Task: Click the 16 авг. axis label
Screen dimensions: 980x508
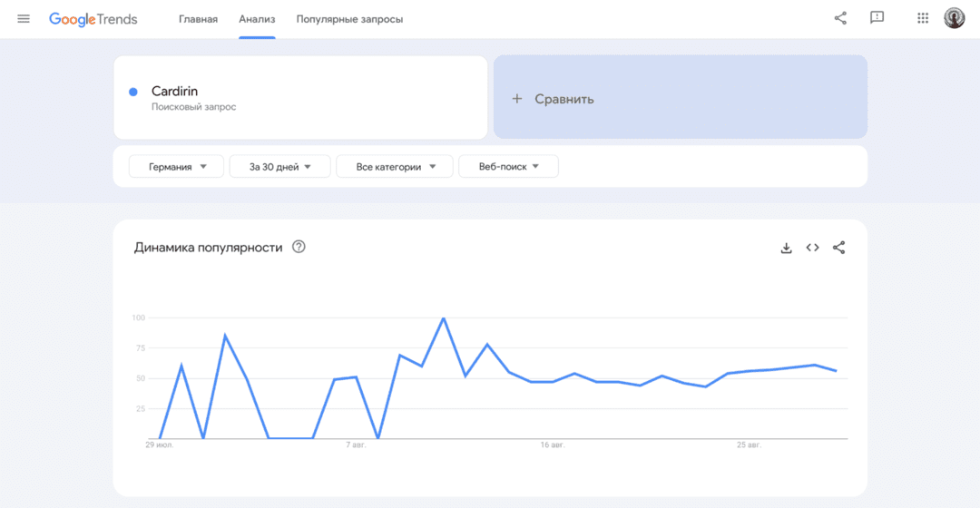Action: (x=553, y=444)
